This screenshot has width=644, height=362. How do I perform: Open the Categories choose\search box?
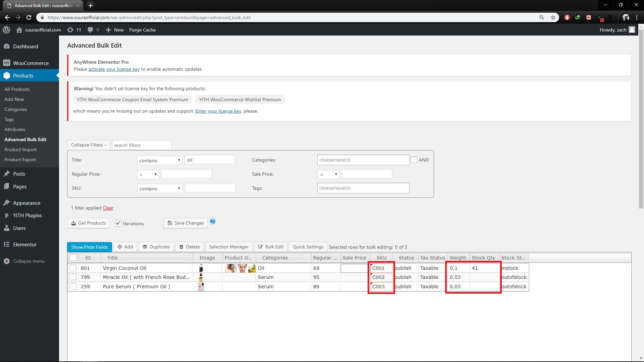tap(363, 160)
